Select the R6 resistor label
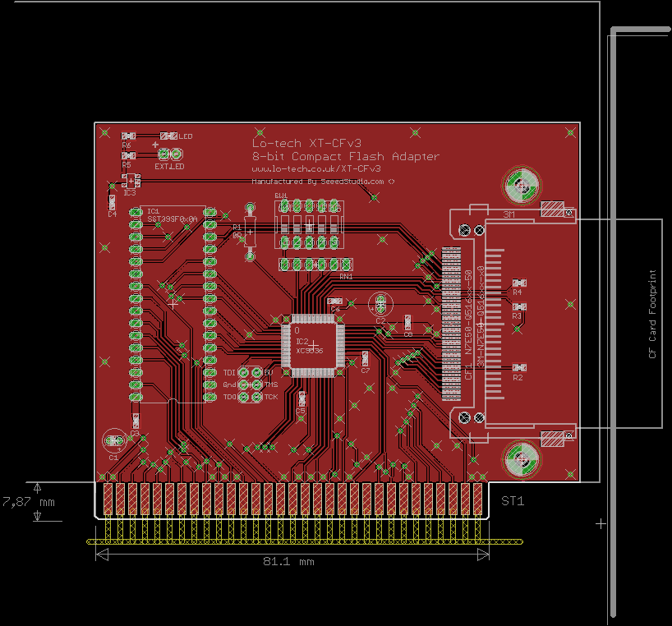Viewport: 672px width, 626px height. [126, 145]
